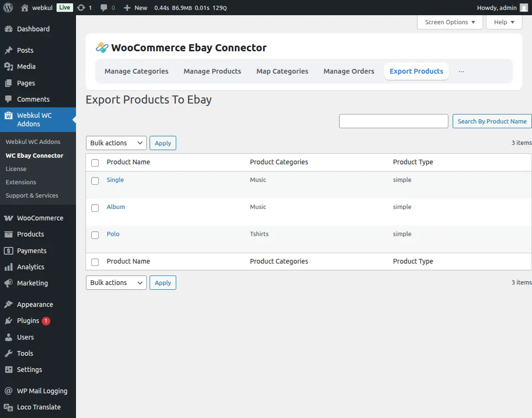Click the Product Type column header at top
The width and height of the screenshot is (532, 418).
click(x=413, y=162)
